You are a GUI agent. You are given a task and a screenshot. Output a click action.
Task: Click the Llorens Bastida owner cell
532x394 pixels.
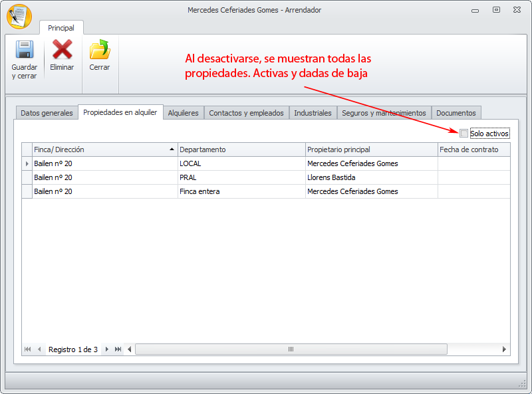[372, 177]
